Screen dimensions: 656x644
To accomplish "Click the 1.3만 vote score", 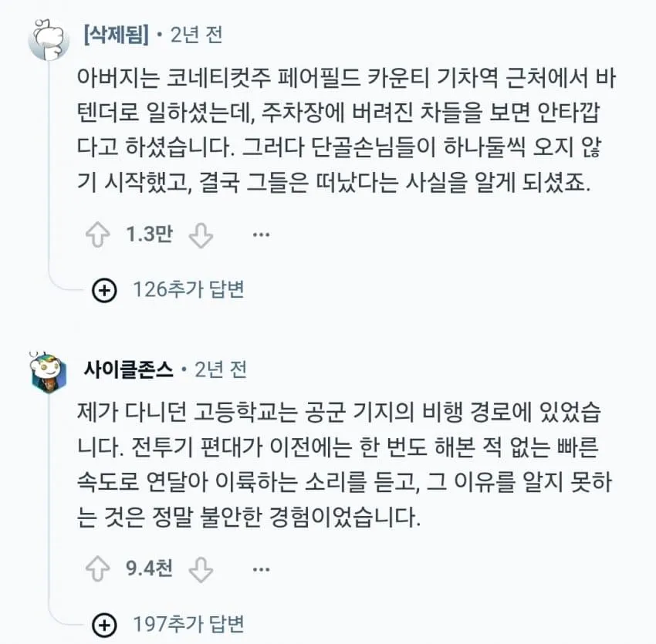I will [x=150, y=234].
